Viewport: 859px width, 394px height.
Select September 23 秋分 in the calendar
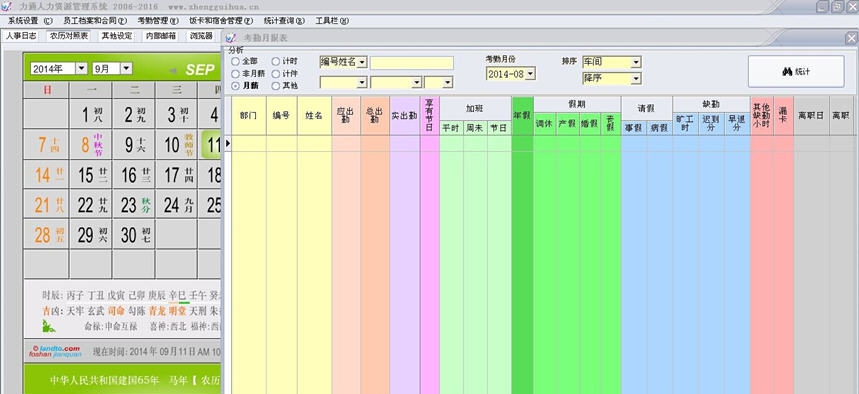click(x=134, y=204)
